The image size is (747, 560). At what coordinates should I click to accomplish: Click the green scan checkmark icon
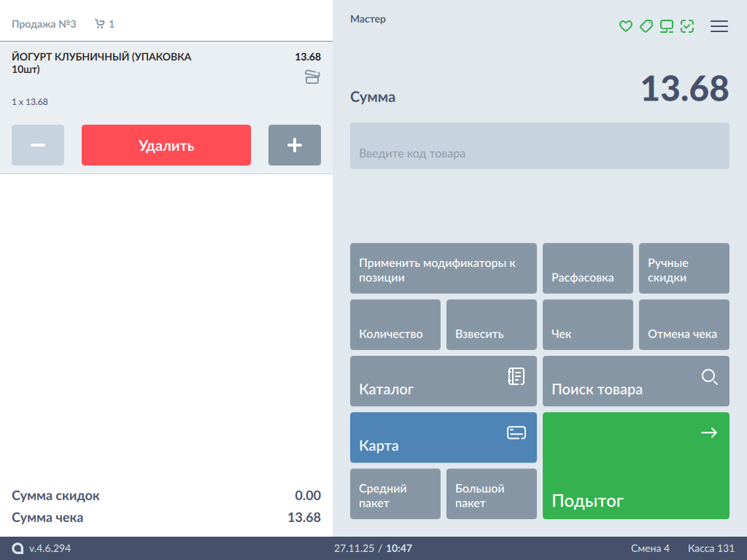(686, 26)
